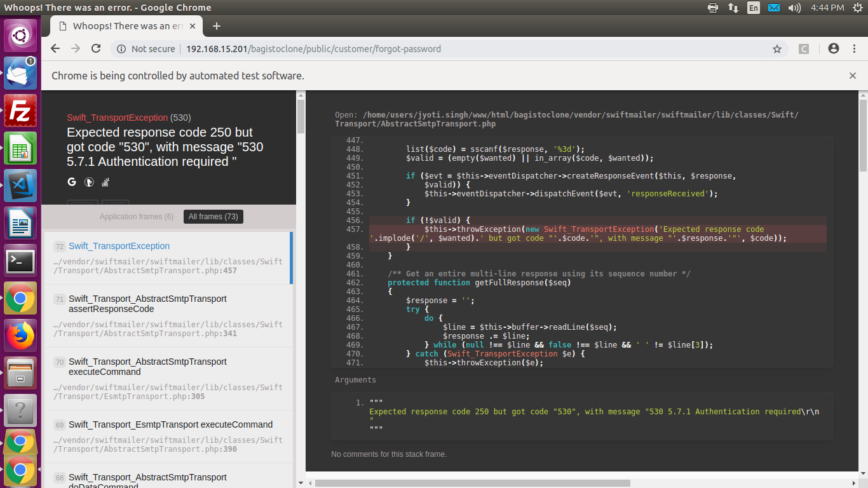
Task: Open Visual Studio Code from the launcher
Action: pos(20,186)
